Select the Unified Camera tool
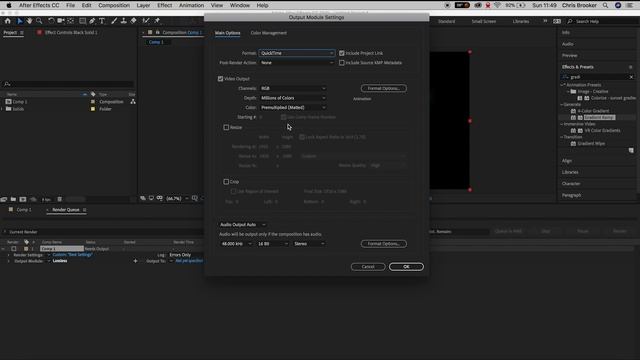 coord(61,21)
